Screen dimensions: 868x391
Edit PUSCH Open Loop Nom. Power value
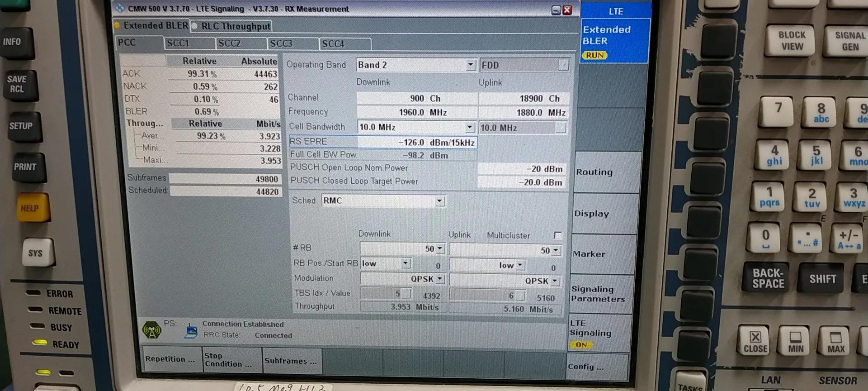[522, 169]
